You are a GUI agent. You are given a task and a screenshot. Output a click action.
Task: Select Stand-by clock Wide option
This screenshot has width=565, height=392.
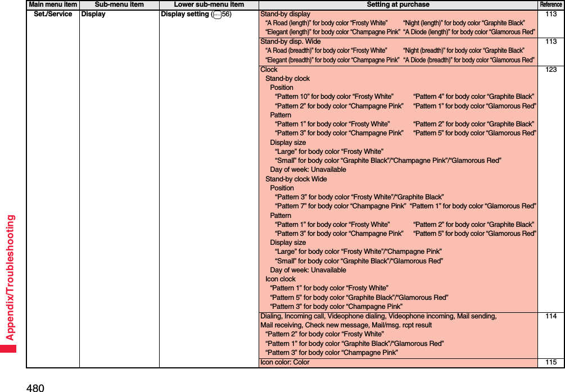pos(296,179)
